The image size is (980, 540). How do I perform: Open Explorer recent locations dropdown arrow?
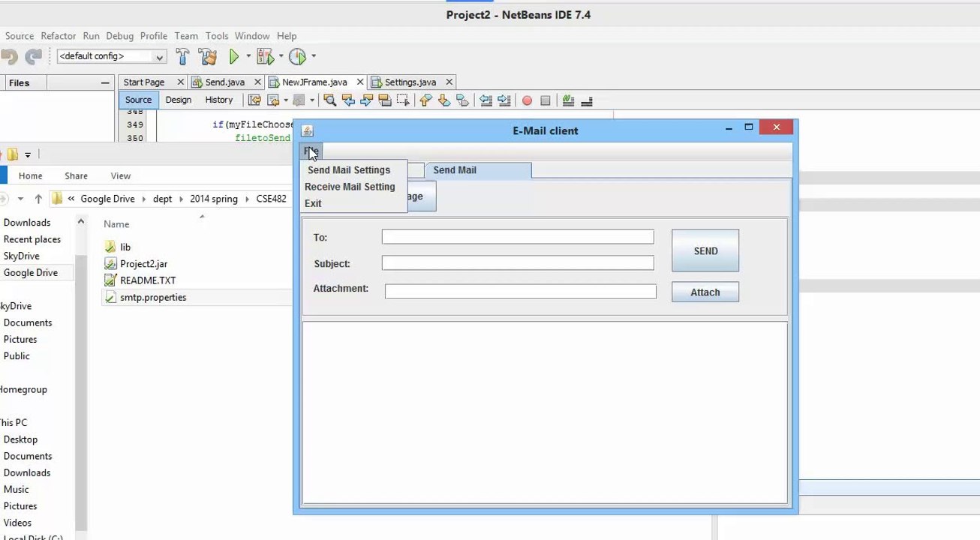(x=20, y=199)
